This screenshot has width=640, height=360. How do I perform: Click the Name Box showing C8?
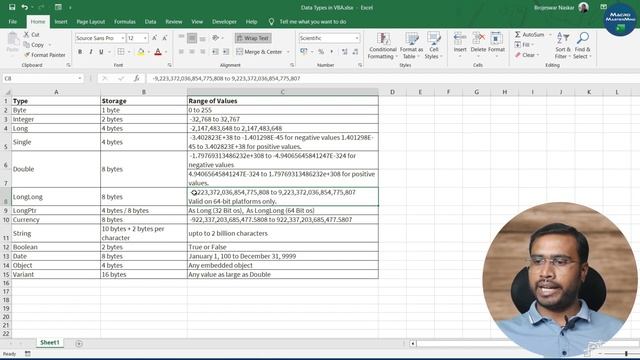tap(43, 78)
